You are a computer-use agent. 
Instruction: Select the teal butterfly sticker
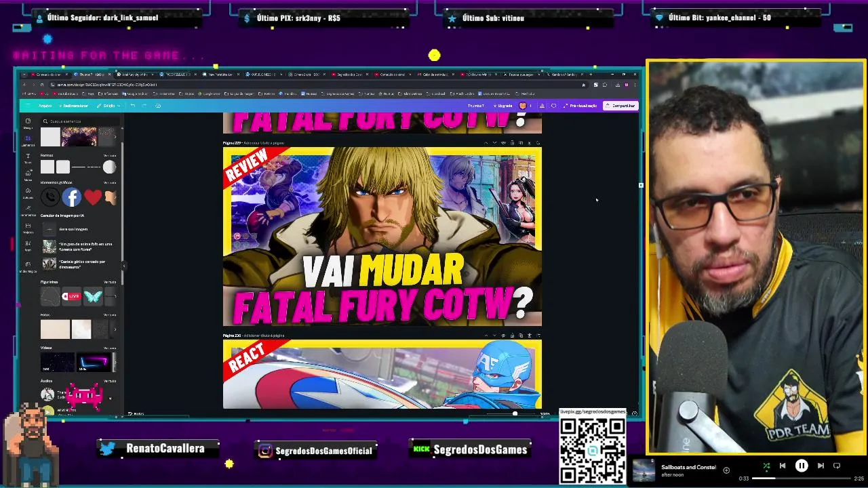point(93,296)
